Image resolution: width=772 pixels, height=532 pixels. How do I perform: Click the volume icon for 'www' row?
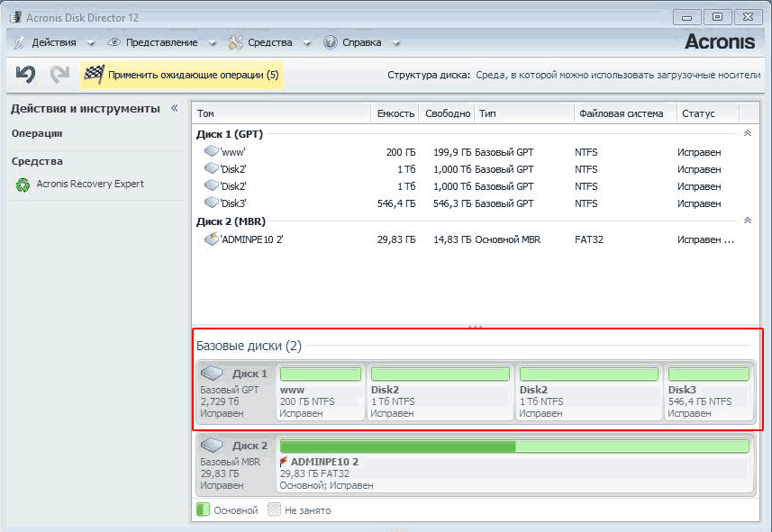coord(211,151)
